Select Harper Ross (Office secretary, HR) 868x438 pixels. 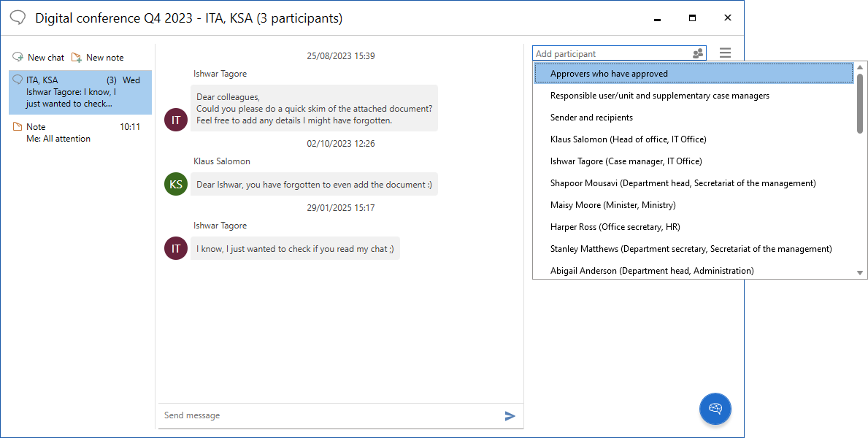[615, 227]
